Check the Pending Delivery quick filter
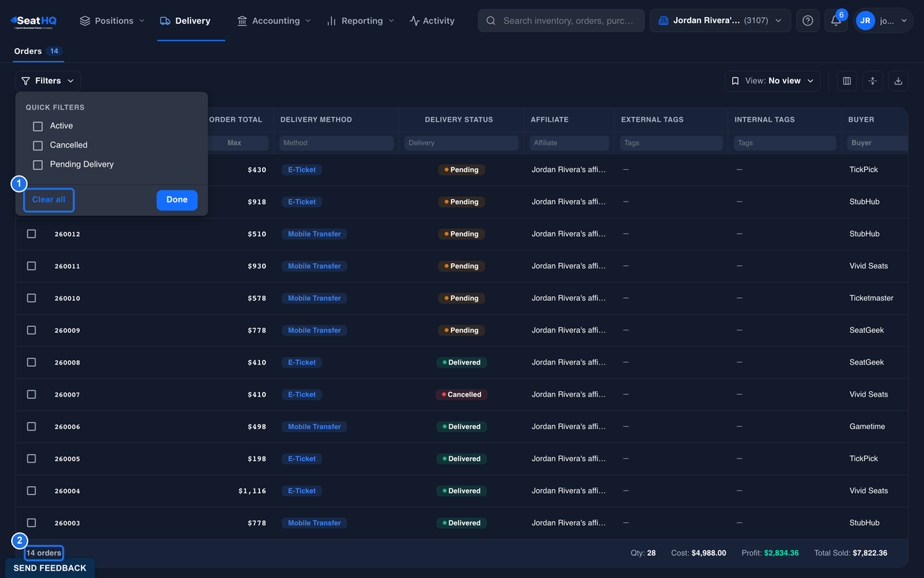Viewport: 924px width, 578px height. click(x=38, y=165)
